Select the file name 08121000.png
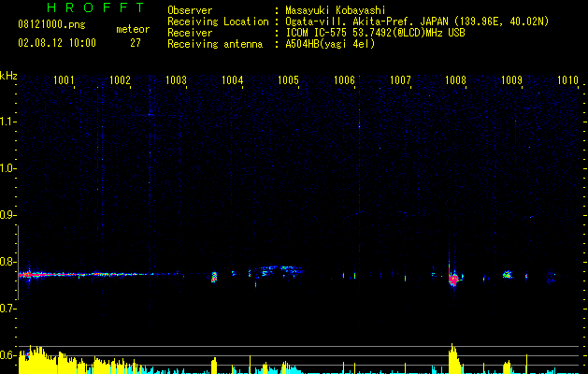588x374 pixels. click(x=51, y=25)
